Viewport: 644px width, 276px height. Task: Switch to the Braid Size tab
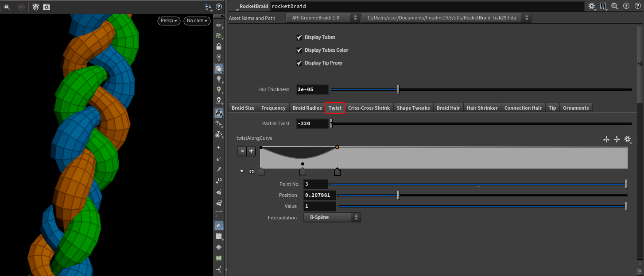click(243, 108)
